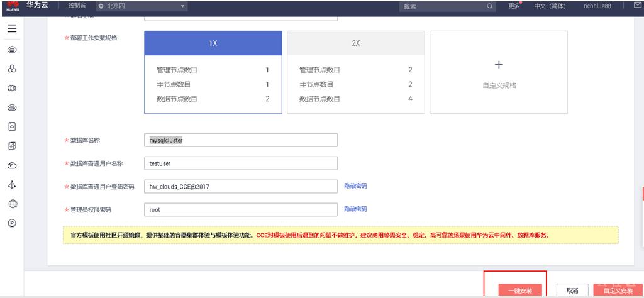
Task: Click the 取消 cancel button
Action: pos(572,290)
